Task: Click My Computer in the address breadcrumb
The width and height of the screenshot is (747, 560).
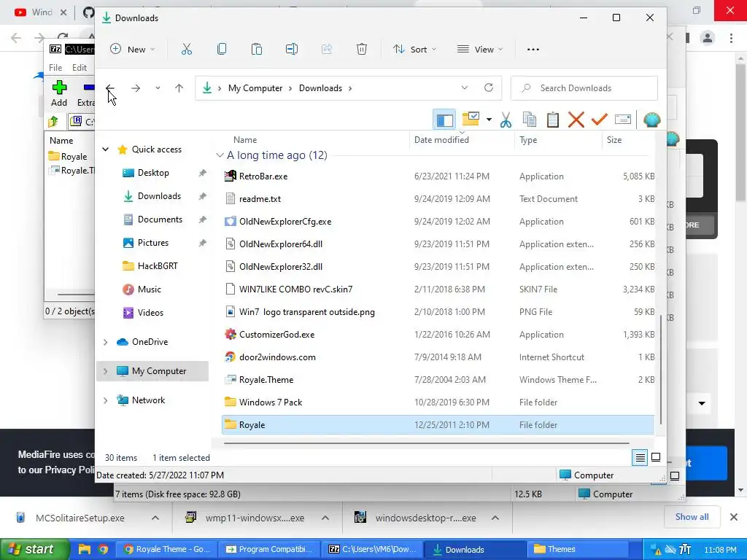Action: click(255, 88)
